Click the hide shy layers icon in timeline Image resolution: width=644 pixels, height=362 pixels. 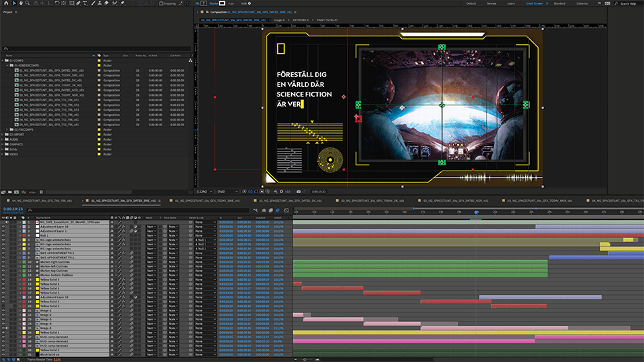click(x=264, y=210)
